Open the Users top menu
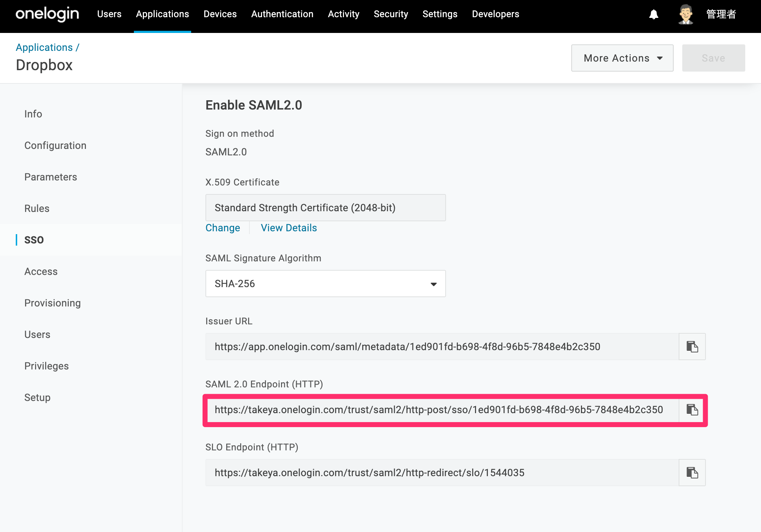This screenshot has width=761, height=532. 109,14
